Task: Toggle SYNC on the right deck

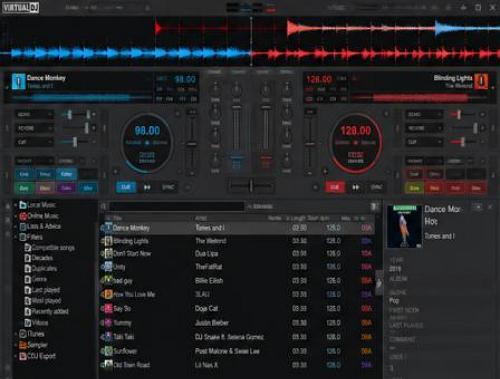Action: click(377, 187)
